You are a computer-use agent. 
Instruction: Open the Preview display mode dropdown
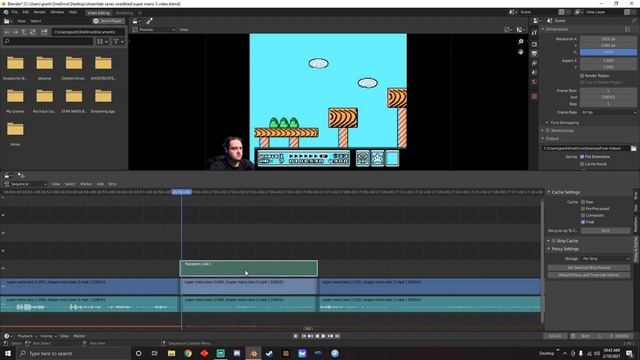154,30
